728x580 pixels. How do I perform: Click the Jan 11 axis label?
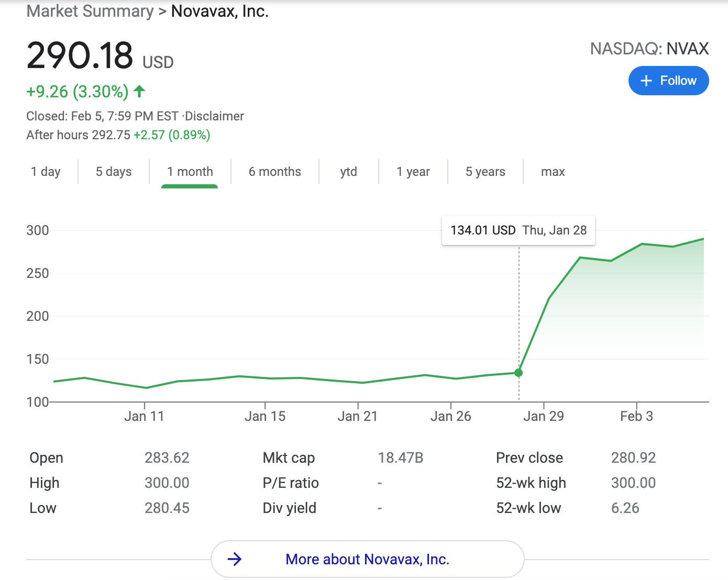coord(145,416)
